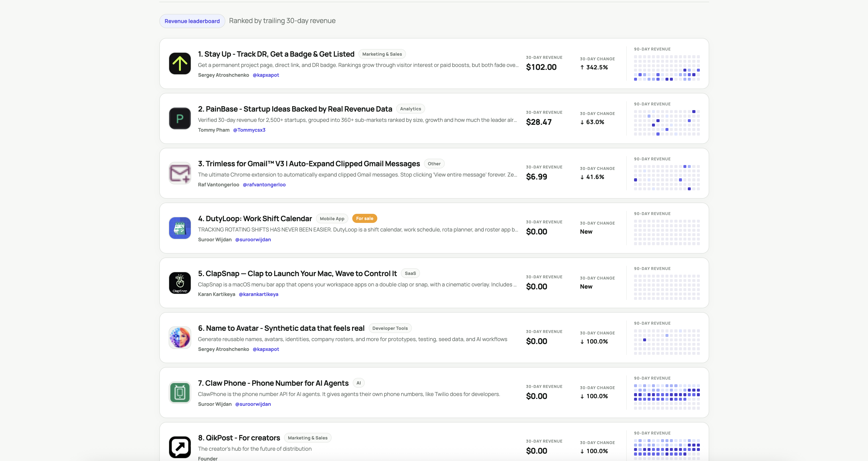Click Ranked by trailing 30-day revenue text

click(282, 21)
